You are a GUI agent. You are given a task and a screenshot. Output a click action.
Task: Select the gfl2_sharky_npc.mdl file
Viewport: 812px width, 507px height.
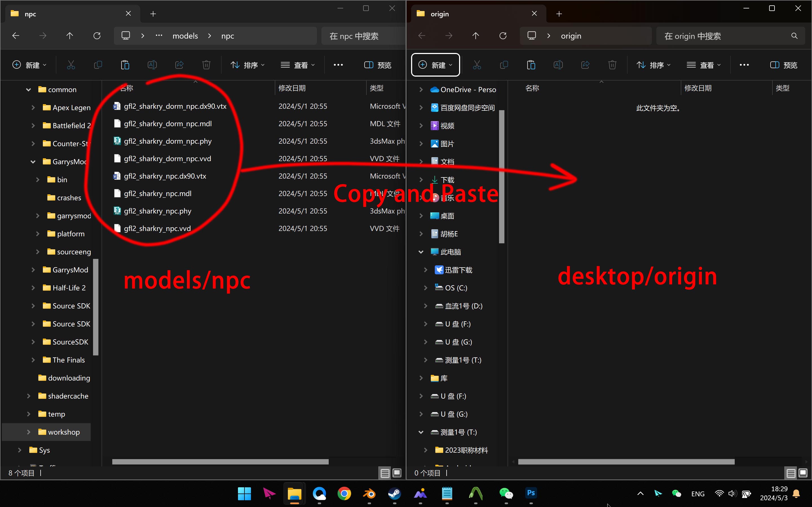[x=157, y=194]
